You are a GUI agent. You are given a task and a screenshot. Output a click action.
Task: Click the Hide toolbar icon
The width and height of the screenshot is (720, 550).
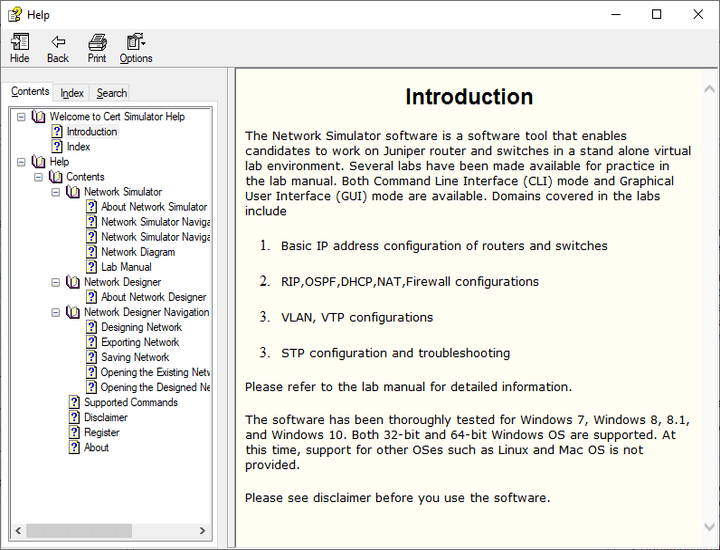pos(19,42)
